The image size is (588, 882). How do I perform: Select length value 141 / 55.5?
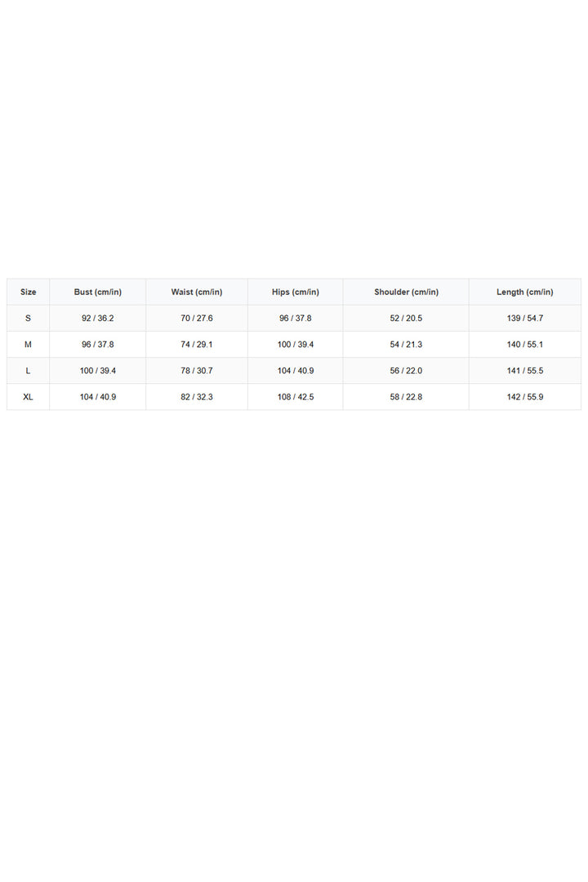[525, 371]
